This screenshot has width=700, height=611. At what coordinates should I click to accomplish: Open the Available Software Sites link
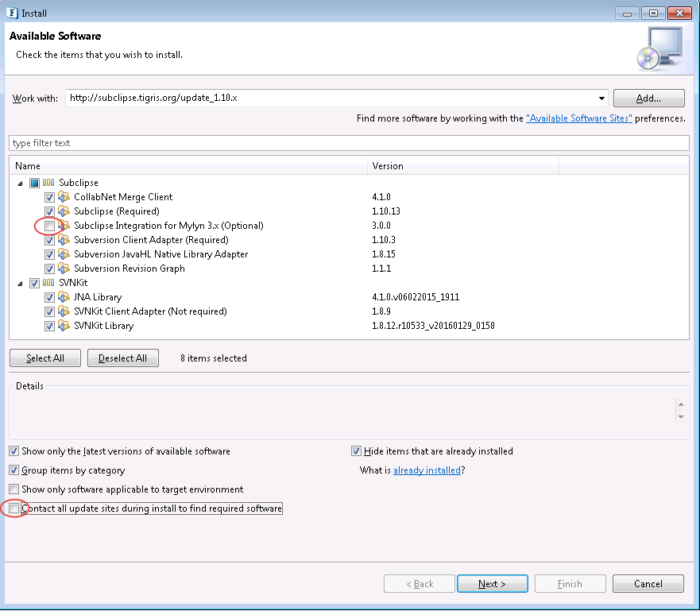point(579,118)
